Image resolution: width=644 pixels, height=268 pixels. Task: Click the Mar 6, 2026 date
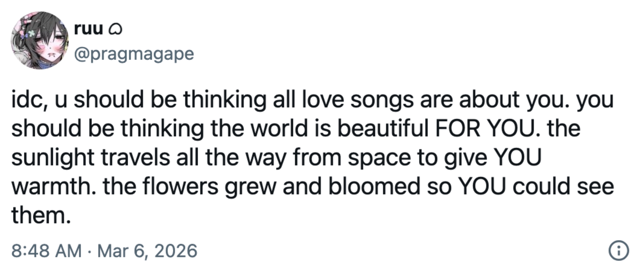coord(147,251)
